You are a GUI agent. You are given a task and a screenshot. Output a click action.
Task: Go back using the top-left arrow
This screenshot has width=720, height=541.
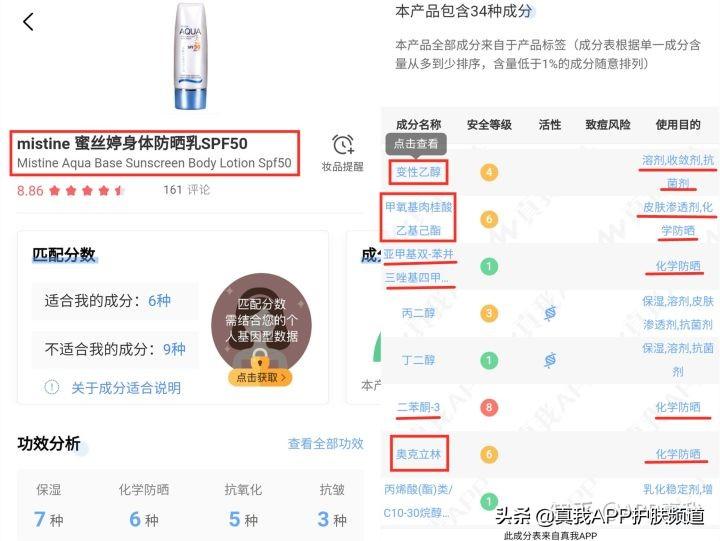coord(28,22)
